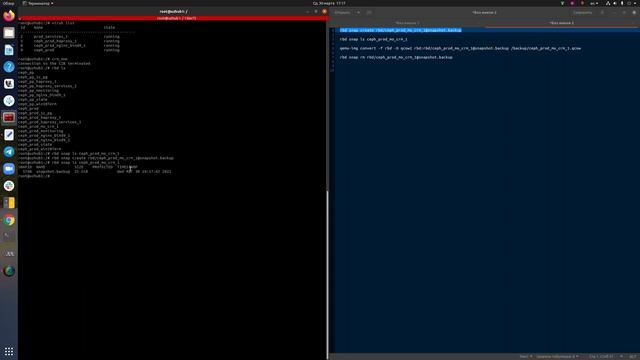Click the clock and date in the top bar
Viewport: 640px width, 360px height.
pos(329,3)
